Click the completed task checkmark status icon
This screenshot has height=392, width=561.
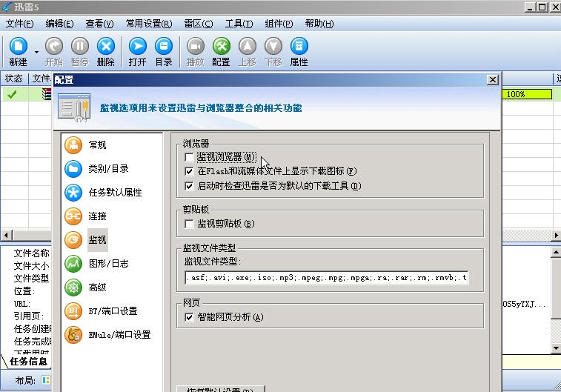(x=12, y=94)
